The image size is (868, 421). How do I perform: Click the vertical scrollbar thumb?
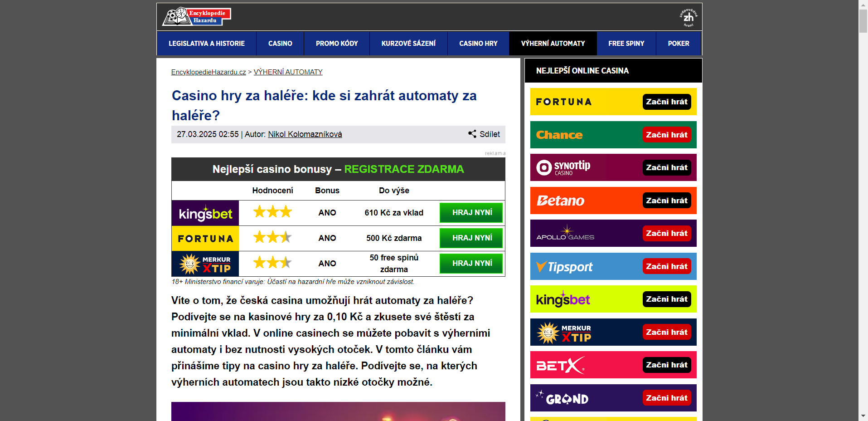(x=863, y=21)
